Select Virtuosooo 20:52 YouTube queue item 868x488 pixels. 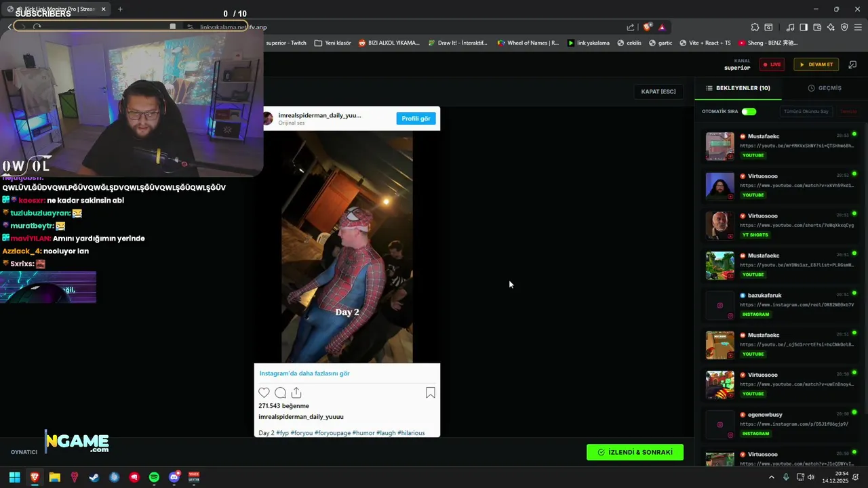click(781, 186)
